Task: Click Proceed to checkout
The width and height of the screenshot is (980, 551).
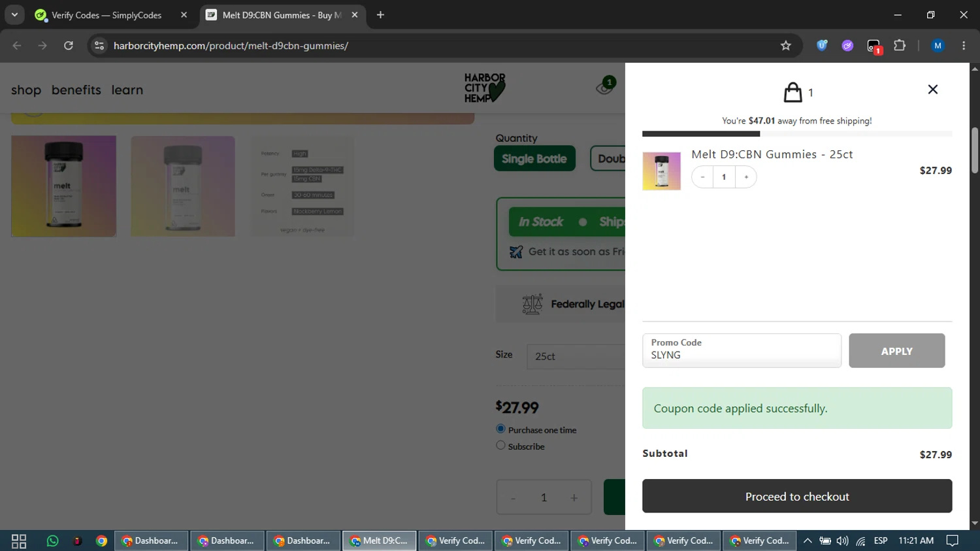Action: [797, 497]
